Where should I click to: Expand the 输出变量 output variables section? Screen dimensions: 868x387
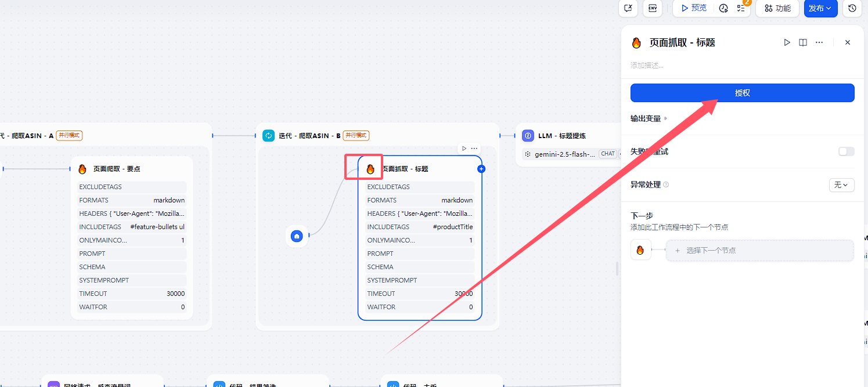pyautogui.click(x=649, y=118)
